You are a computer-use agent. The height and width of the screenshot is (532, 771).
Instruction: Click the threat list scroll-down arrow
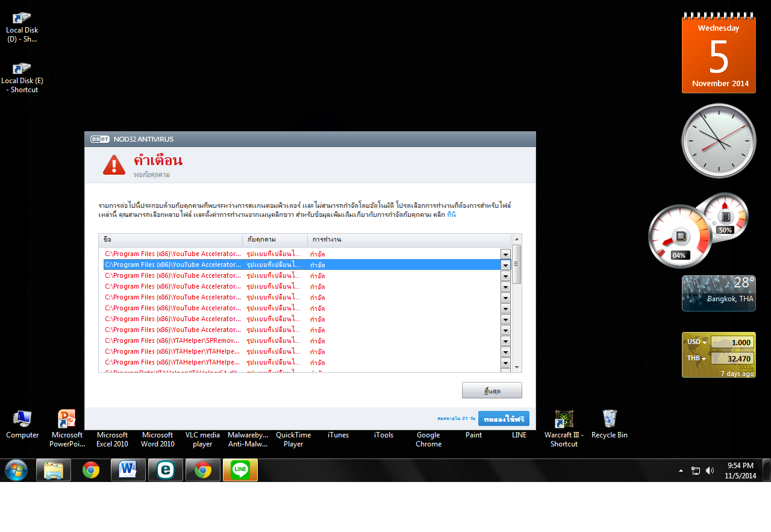coord(517,366)
